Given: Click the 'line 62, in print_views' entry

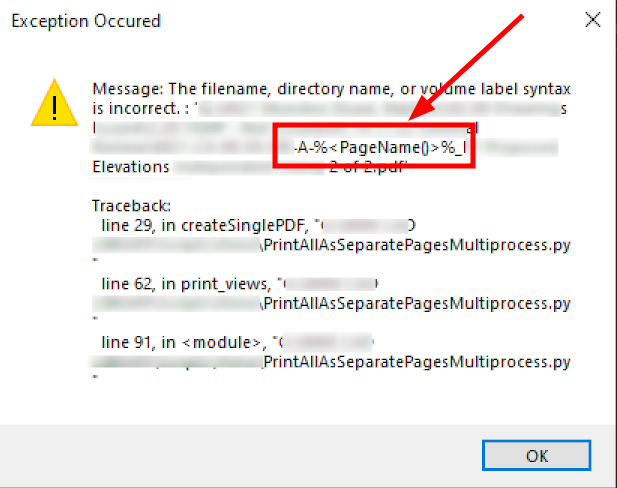Looking at the screenshot, I should coord(179,284).
